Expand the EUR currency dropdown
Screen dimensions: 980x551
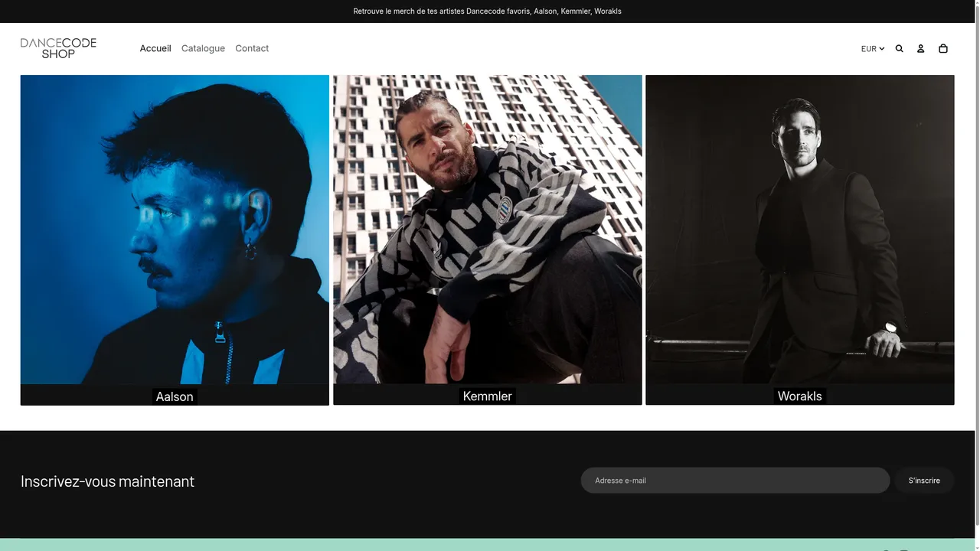pos(872,48)
